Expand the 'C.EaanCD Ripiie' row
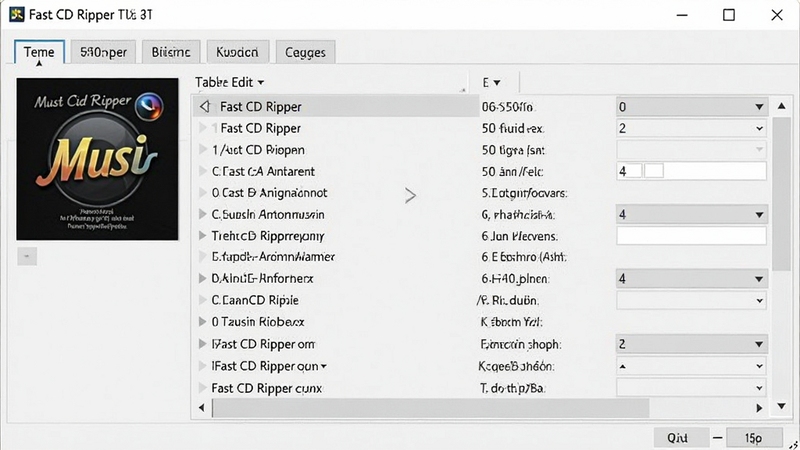The image size is (800, 450). pyautogui.click(x=203, y=300)
